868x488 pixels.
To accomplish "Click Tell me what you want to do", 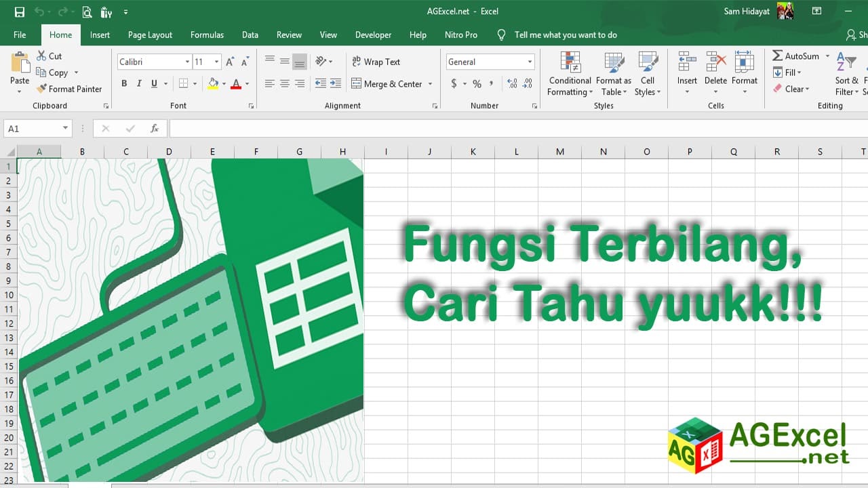I will coord(566,35).
